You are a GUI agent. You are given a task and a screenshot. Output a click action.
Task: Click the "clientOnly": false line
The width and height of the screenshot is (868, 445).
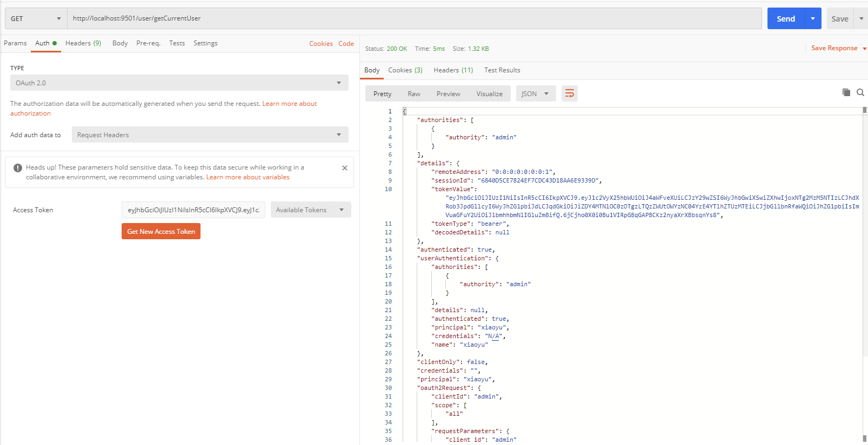452,362
